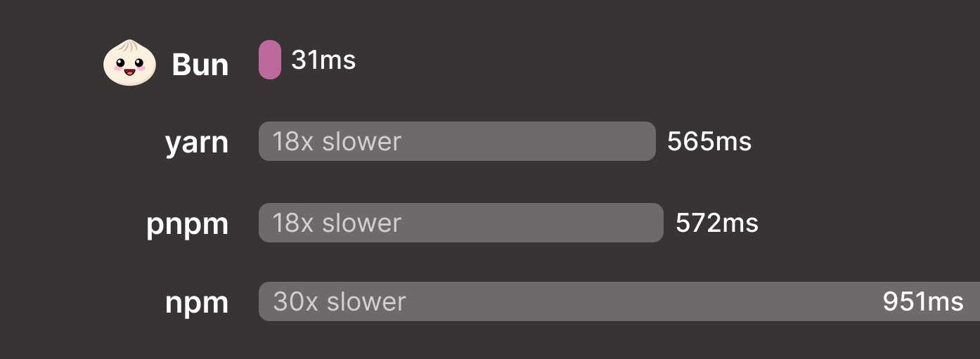Click rounded right end of yarn bar
The height and width of the screenshot is (359, 980).
click(649, 141)
